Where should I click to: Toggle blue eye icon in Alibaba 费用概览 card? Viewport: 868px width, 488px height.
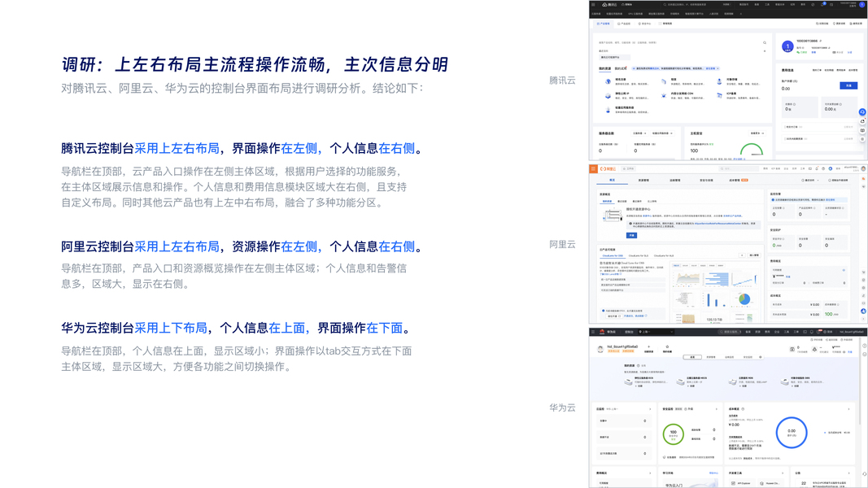844,270
